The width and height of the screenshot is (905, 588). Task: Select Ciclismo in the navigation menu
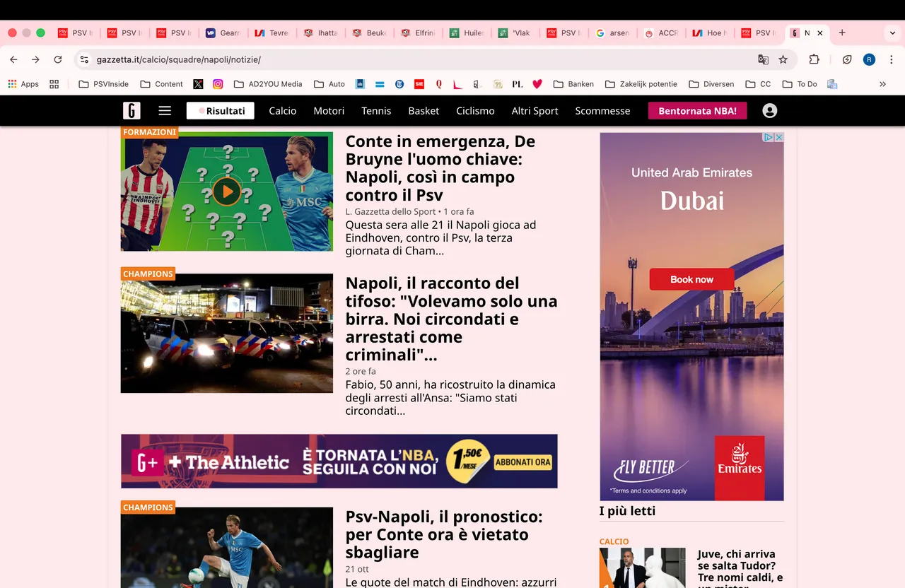tap(475, 111)
